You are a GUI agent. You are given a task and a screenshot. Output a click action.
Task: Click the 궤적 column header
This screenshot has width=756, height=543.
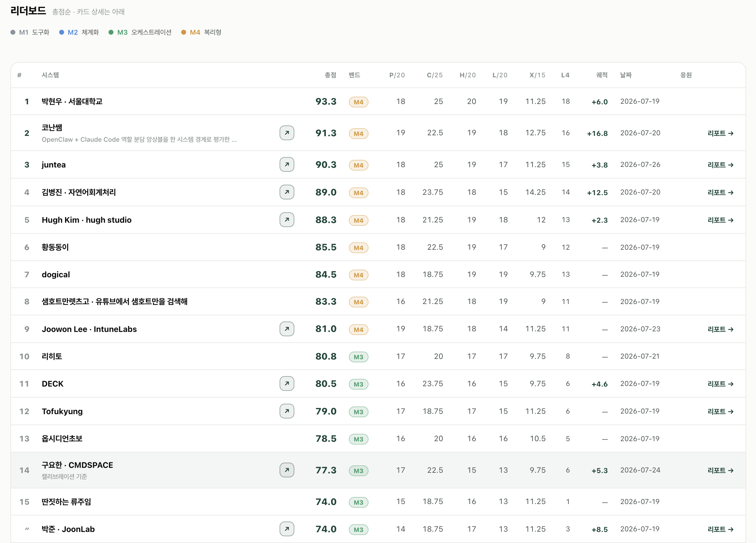point(602,75)
